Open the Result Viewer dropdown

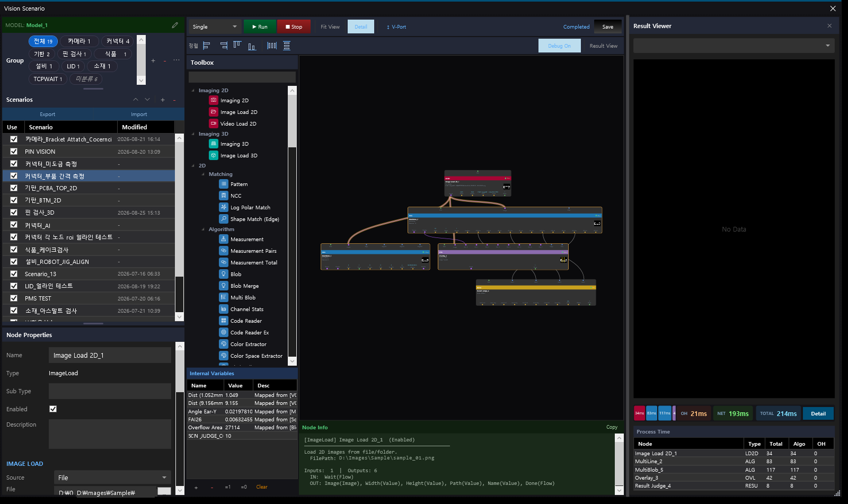(734, 46)
